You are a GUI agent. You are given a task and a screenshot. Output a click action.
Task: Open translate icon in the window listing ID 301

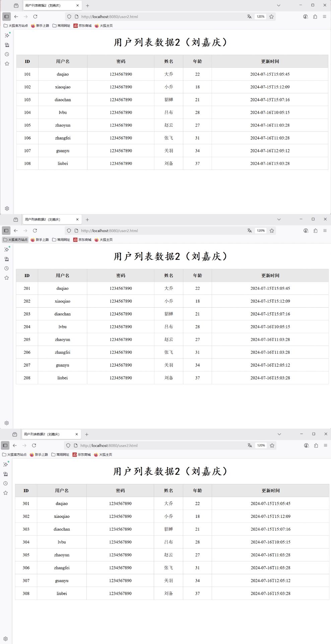(250, 445)
